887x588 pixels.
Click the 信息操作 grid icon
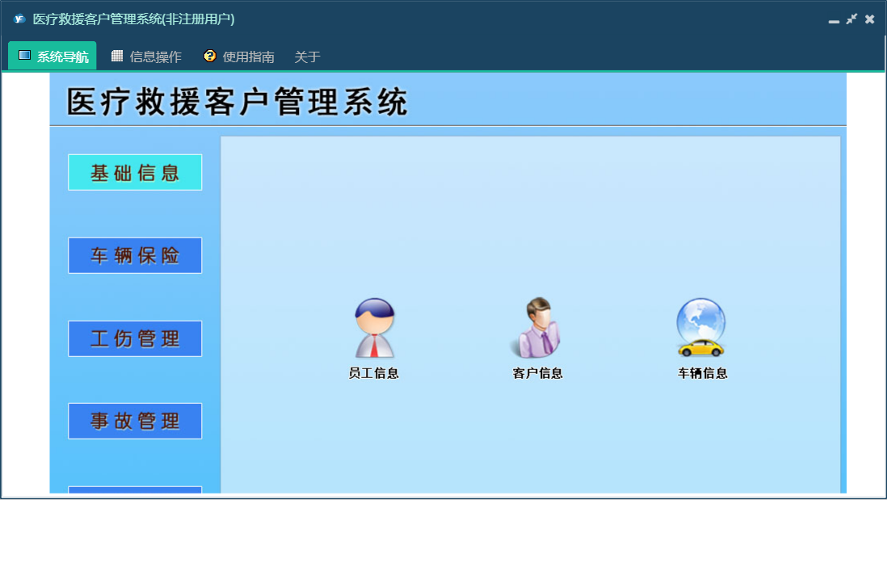pos(117,56)
